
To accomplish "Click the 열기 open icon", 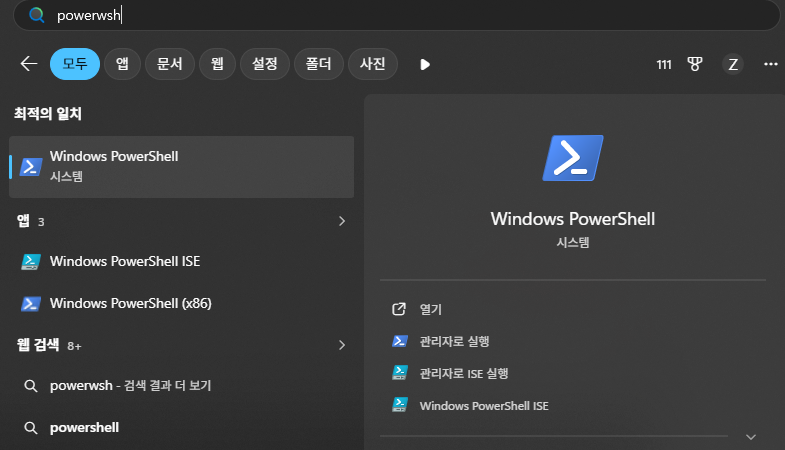I will pyautogui.click(x=400, y=309).
